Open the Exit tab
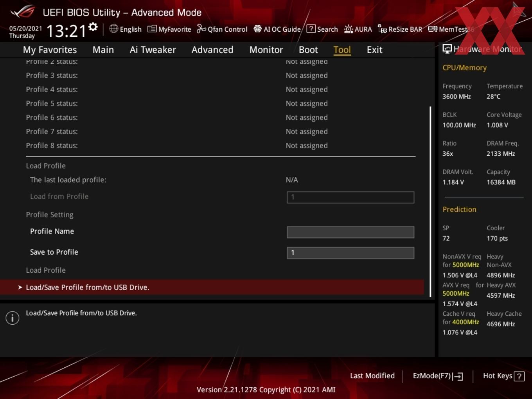 (x=374, y=50)
